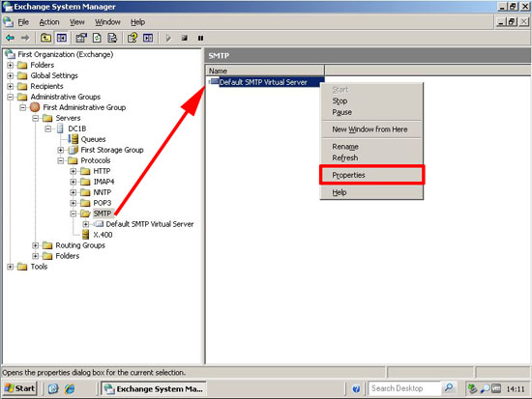
Task: Choose Properties from the context menu
Action: click(x=371, y=175)
